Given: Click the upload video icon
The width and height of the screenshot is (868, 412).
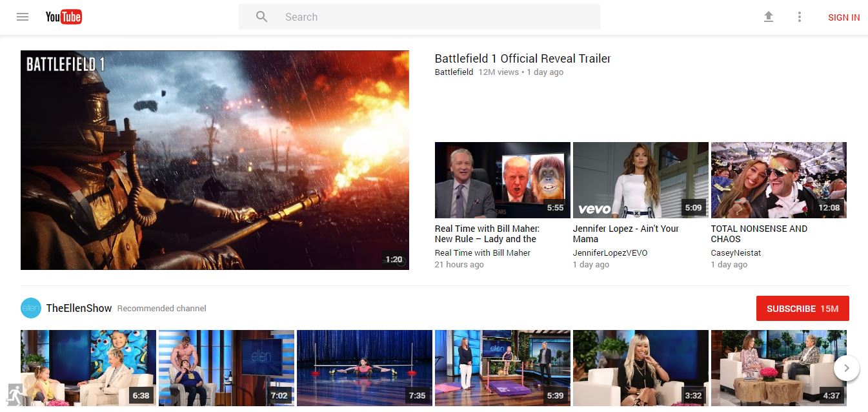Looking at the screenshot, I should click(x=768, y=17).
